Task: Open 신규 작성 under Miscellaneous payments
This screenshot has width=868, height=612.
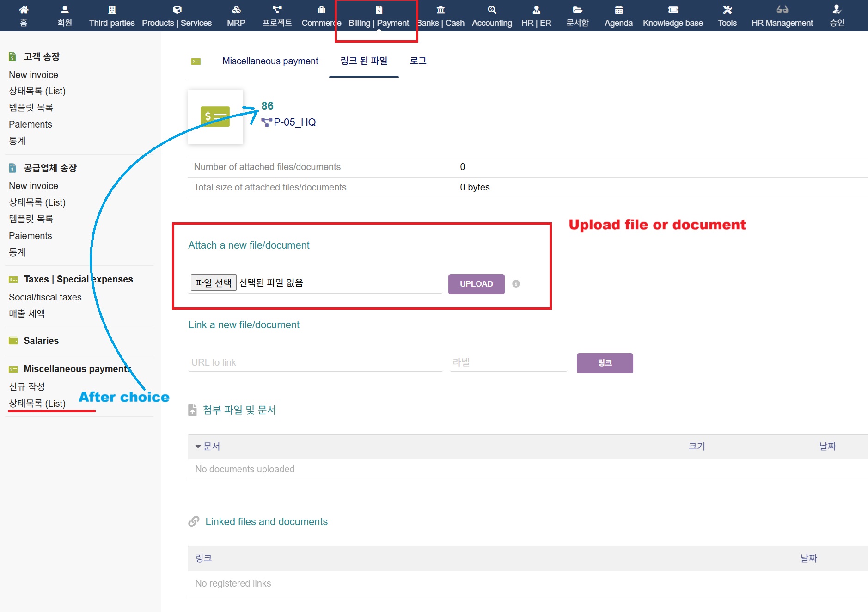Action: (x=27, y=386)
